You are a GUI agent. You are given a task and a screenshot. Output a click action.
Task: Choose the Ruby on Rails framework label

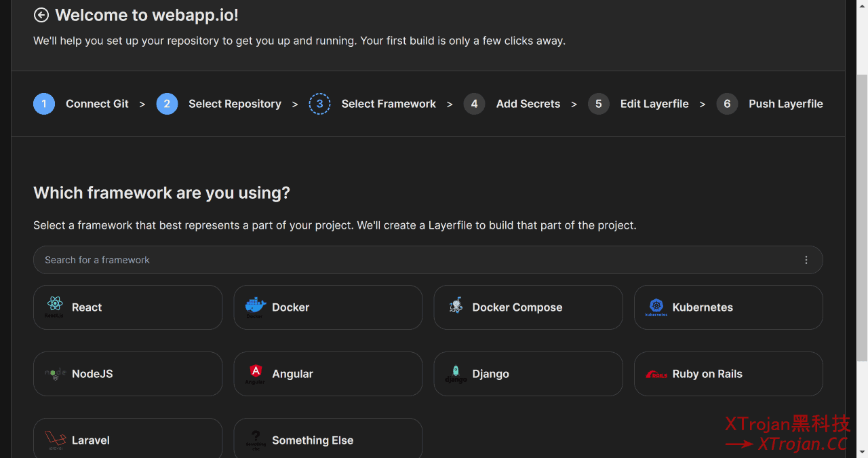point(707,374)
